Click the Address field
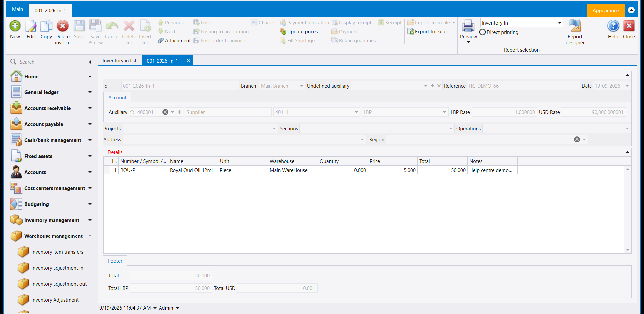Image resolution: width=644 pixels, height=314 pixels. (x=244, y=140)
